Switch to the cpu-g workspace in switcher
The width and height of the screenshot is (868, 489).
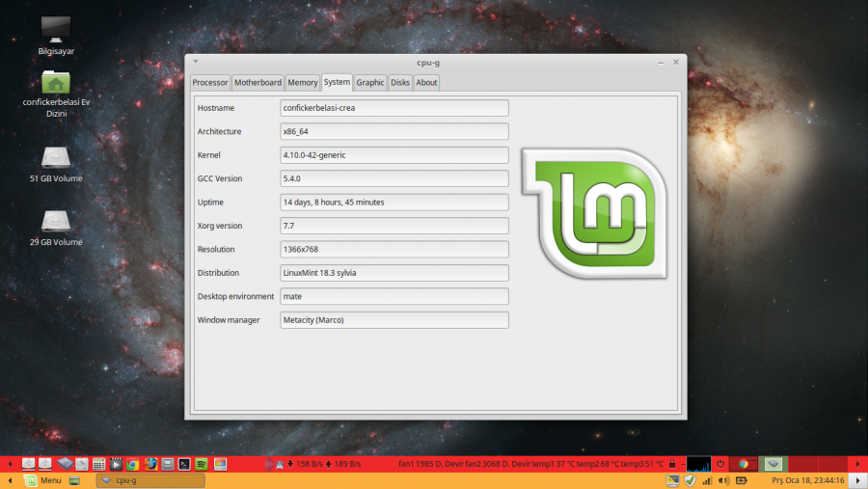click(x=773, y=464)
